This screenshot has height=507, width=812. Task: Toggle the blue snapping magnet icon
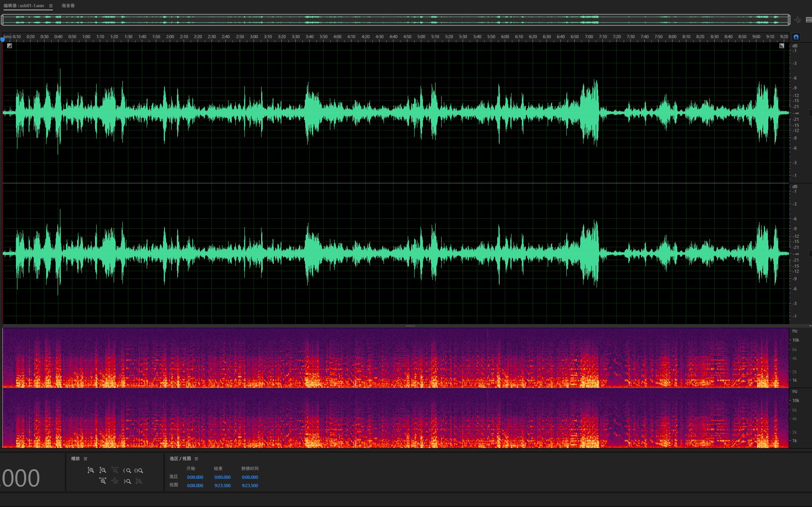[x=796, y=37]
